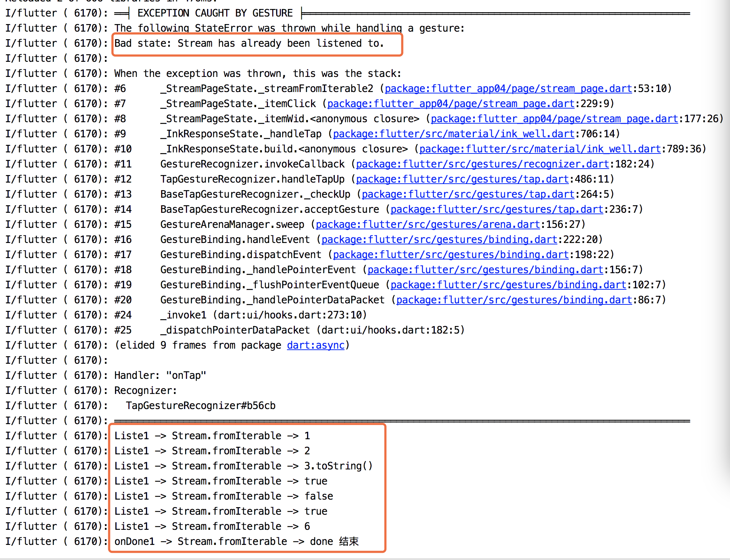Open binding.dart link in _handlePointerEvent frame
This screenshot has width=730, height=560.
click(485, 270)
